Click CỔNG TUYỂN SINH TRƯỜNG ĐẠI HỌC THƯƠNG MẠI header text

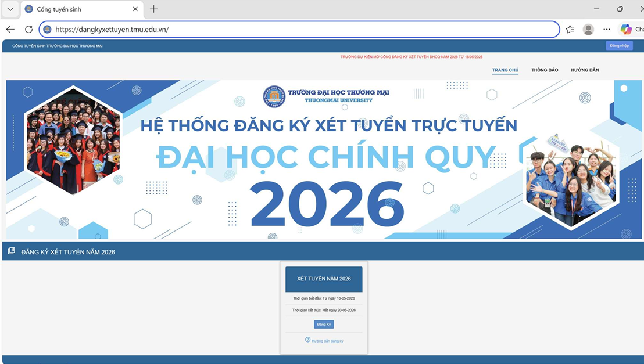coord(58,46)
